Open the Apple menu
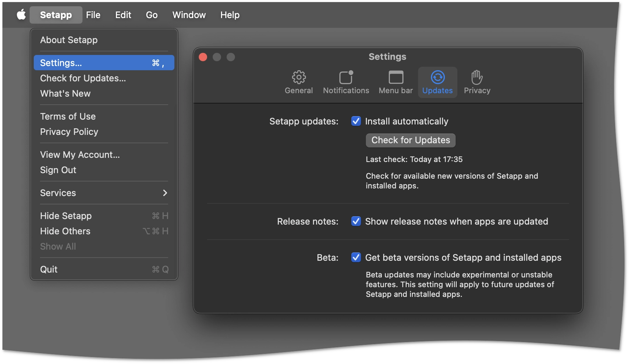 pyautogui.click(x=21, y=15)
